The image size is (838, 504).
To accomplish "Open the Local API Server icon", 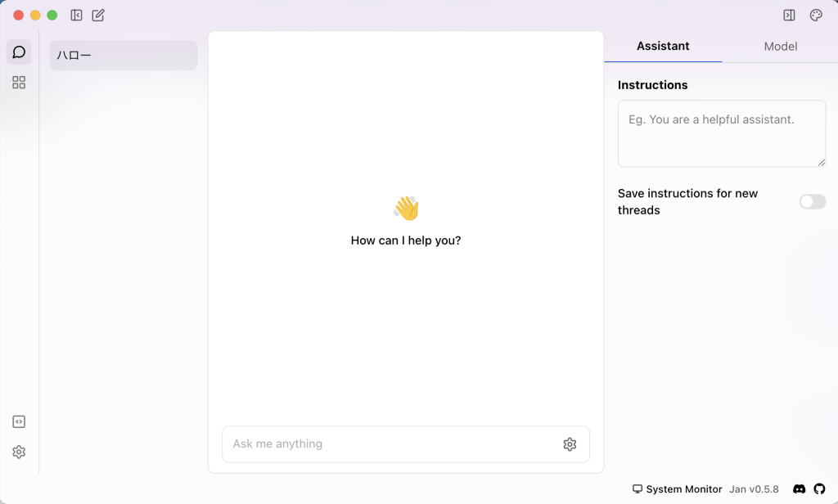I will (x=19, y=422).
